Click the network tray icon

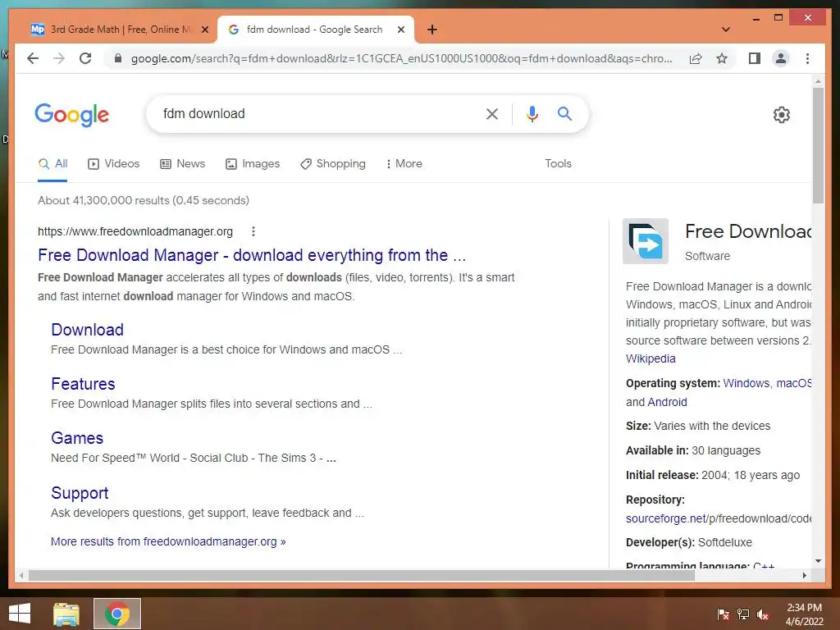[743, 614]
